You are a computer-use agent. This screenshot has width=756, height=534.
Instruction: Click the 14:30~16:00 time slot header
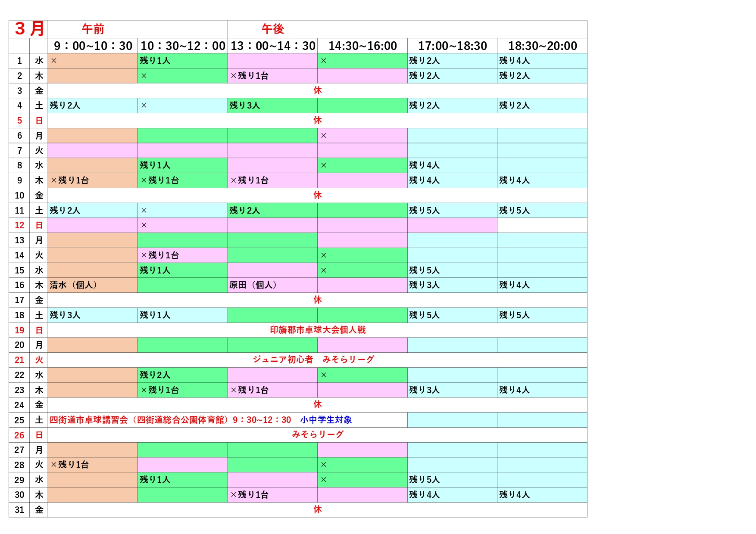point(362,46)
